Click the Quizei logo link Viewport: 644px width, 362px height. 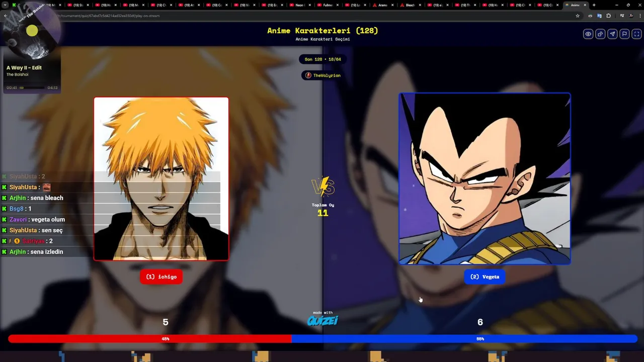tap(323, 320)
